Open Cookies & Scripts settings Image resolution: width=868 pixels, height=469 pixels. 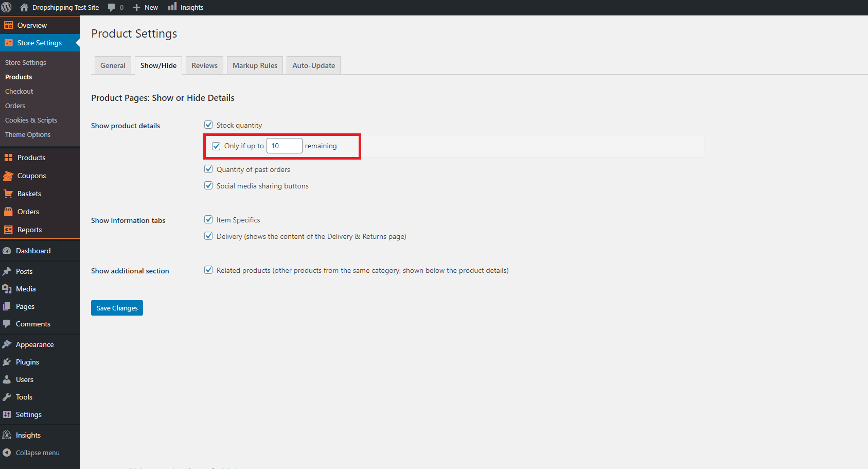[x=31, y=120]
